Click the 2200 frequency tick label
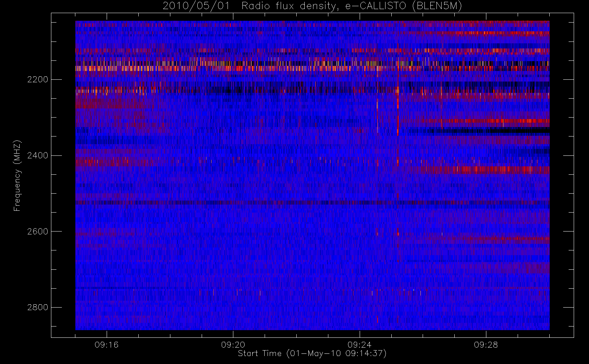The height and width of the screenshot is (364, 589). pyautogui.click(x=37, y=79)
